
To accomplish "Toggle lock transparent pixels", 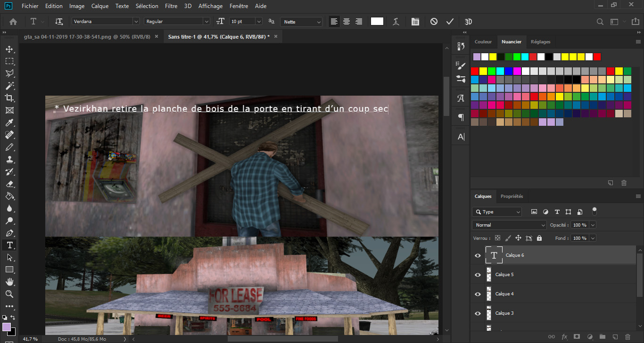I will click(x=497, y=238).
